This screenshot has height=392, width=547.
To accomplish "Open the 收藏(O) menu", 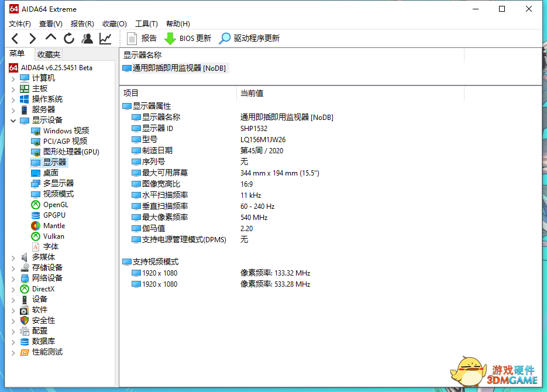I will pyautogui.click(x=115, y=24).
